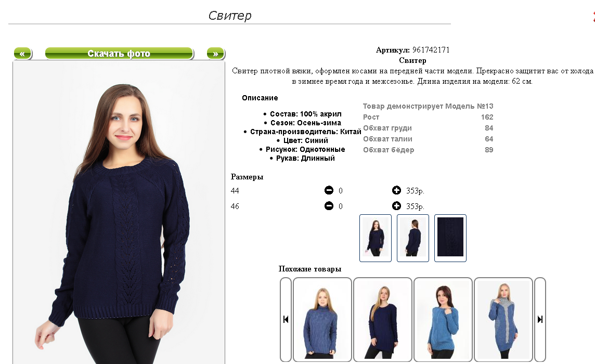Select back view sweater thumbnail

tap(413, 238)
